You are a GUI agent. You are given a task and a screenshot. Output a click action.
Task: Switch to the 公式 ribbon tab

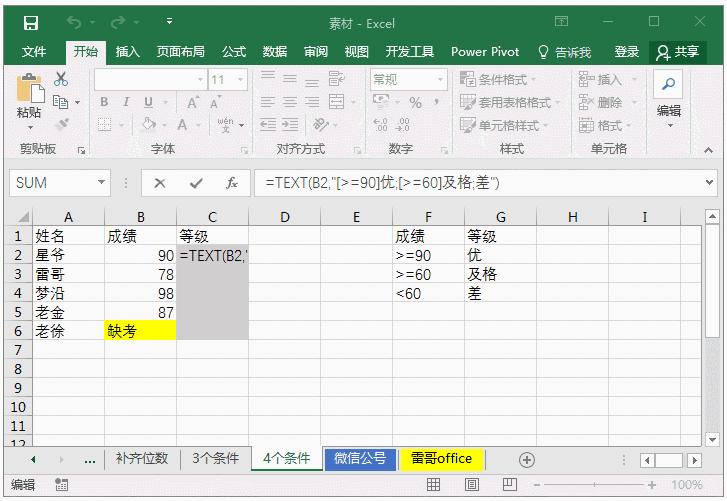[234, 52]
